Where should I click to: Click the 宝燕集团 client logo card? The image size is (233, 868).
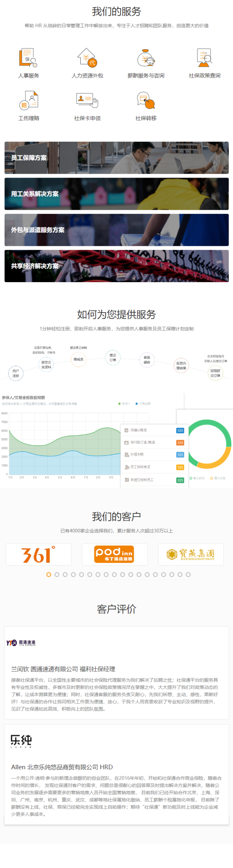pyautogui.click(x=191, y=554)
